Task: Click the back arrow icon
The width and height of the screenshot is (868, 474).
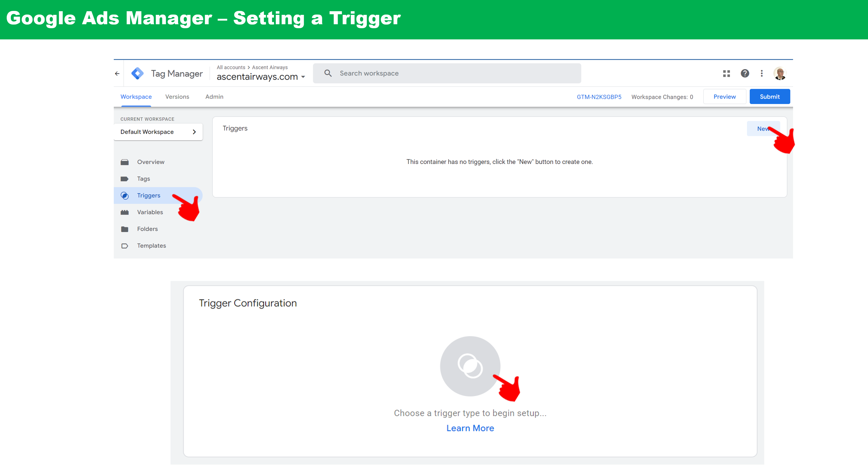Action: pos(117,73)
